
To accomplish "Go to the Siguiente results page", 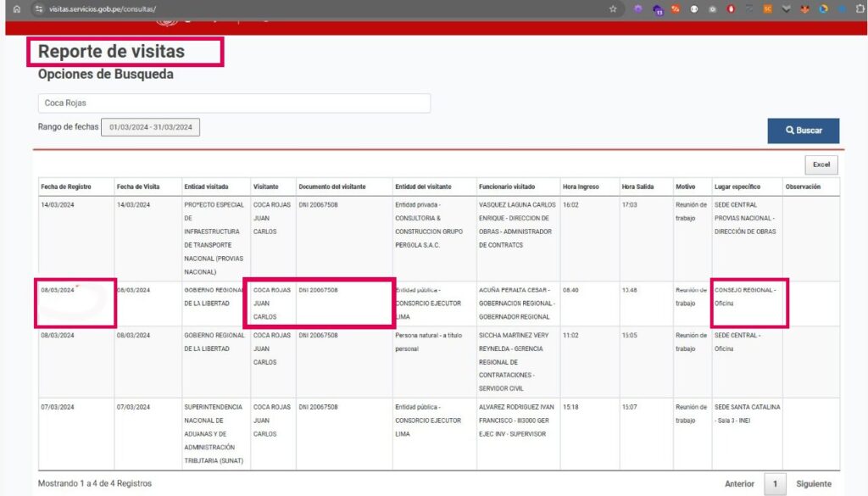I will pos(813,484).
